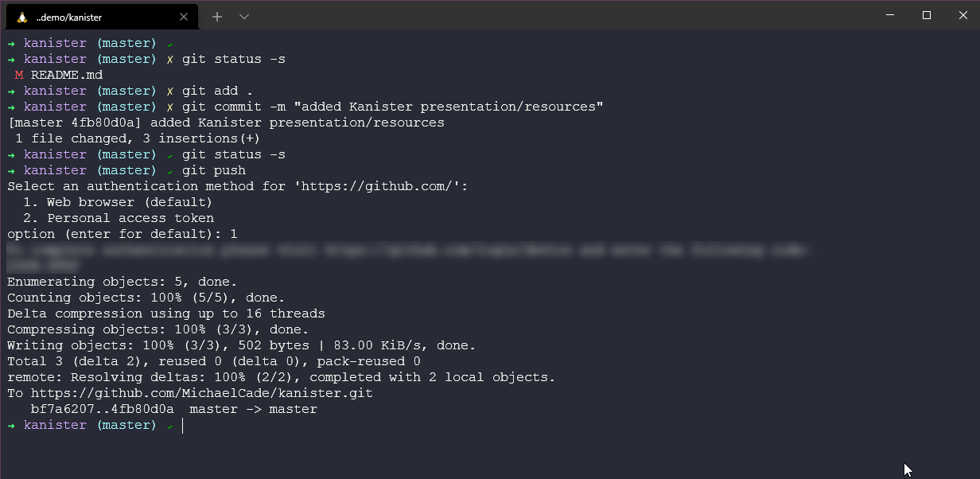Open a new terminal tab with plus

[x=217, y=17]
